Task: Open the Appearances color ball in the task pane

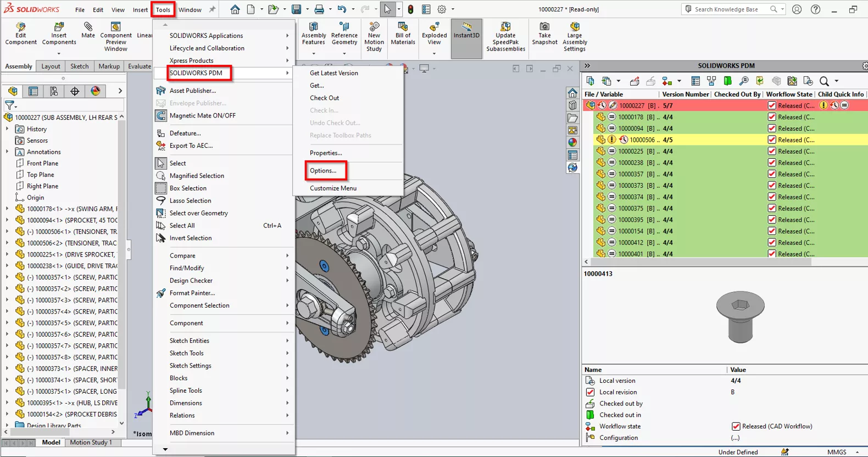Action: pos(572,142)
